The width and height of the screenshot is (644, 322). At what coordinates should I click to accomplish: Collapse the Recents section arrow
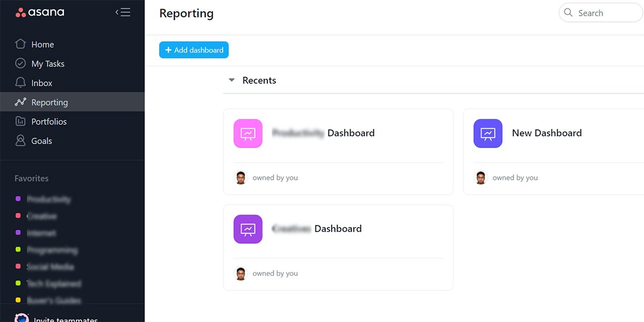coord(232,80)
